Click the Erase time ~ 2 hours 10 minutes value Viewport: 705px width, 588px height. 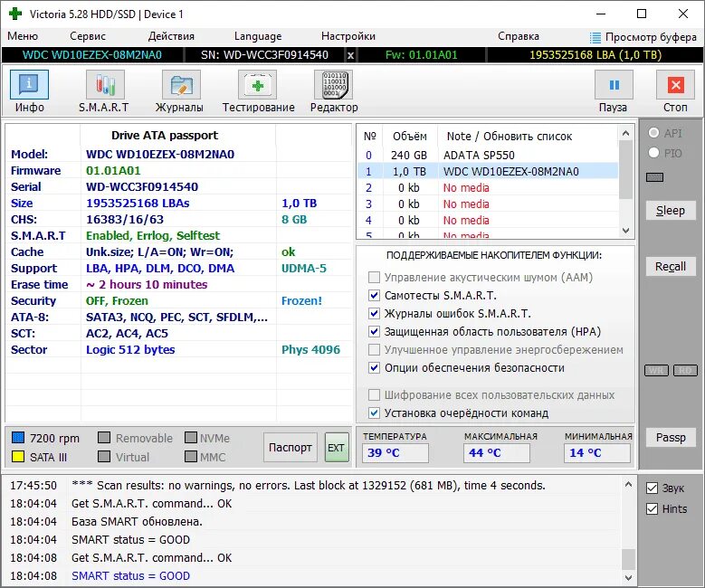coord(147,285)
